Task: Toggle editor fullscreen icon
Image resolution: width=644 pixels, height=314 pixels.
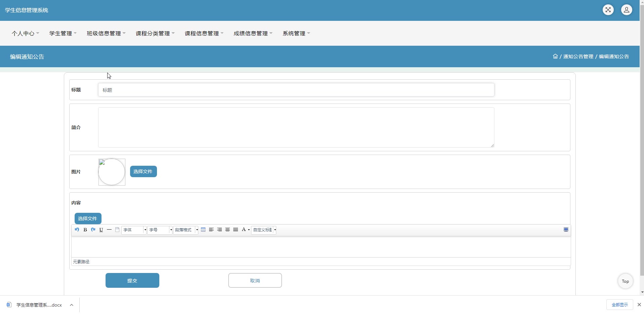Action: click(x=566, y=230)
